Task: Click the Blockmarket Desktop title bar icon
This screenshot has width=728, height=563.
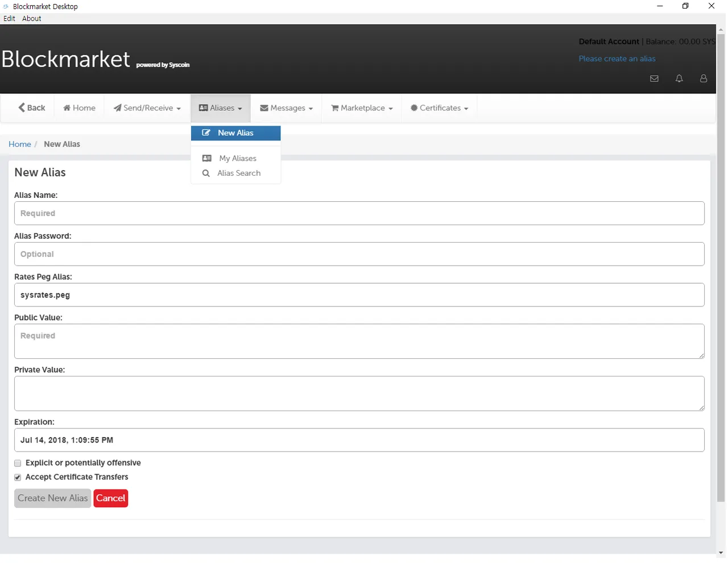Action: tap(6, 6)
